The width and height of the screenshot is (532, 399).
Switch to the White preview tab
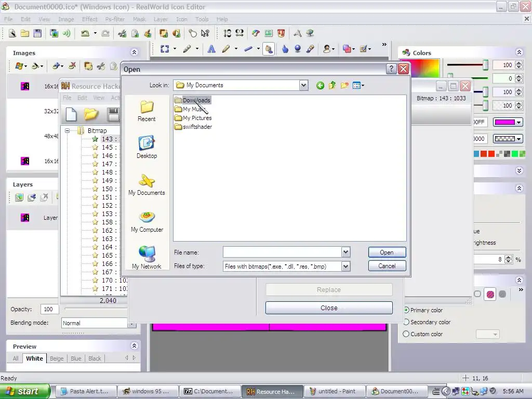coord(34,358)
